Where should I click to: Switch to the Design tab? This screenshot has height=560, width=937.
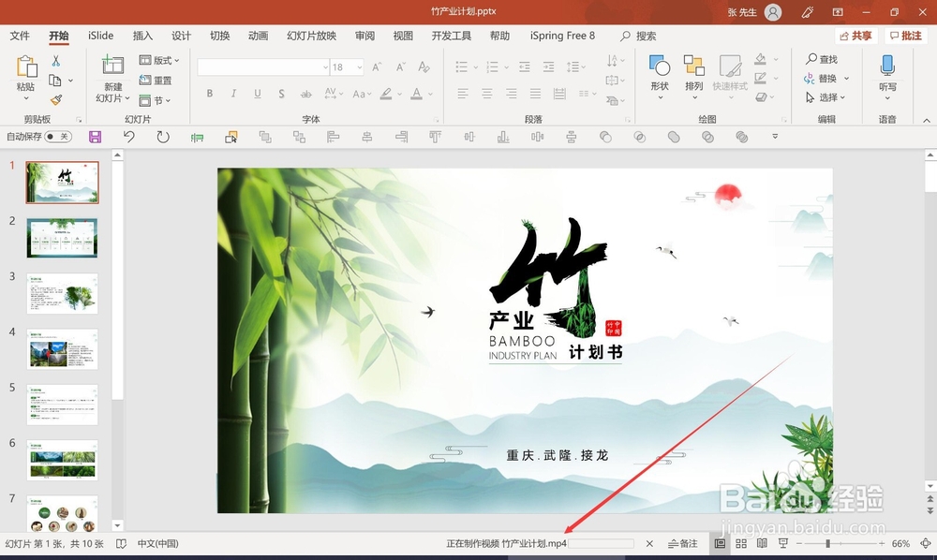click(x=181, y=36)
